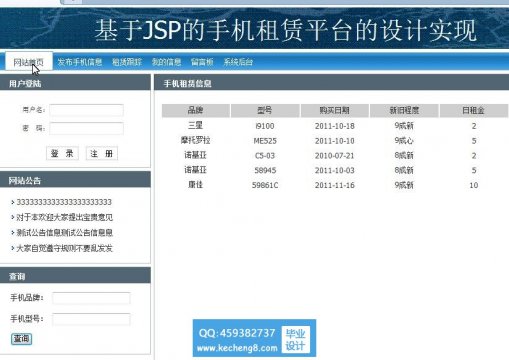The image size is (509, 360).
Task: Select the 2011-10-18 purchase date cell
Action: (335, 126)
